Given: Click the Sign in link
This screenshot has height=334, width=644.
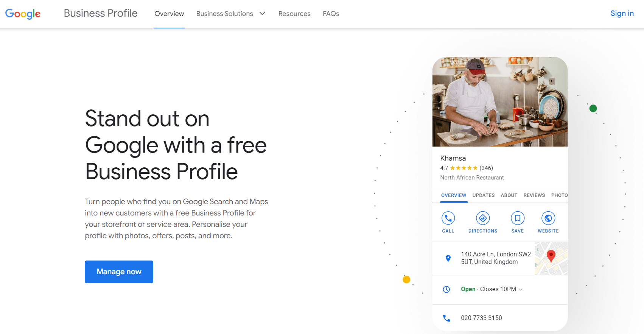Looking at the screenshot, I should pos(622,13).
